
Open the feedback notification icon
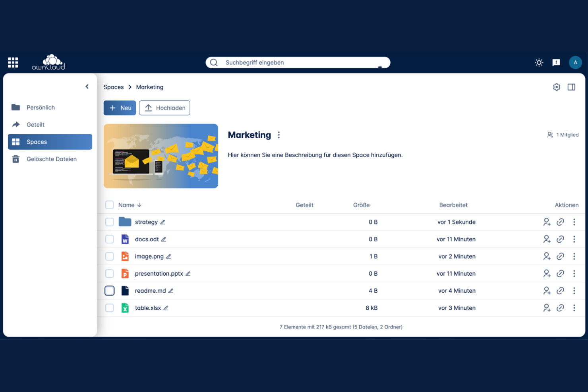click(x=556, y=62)
